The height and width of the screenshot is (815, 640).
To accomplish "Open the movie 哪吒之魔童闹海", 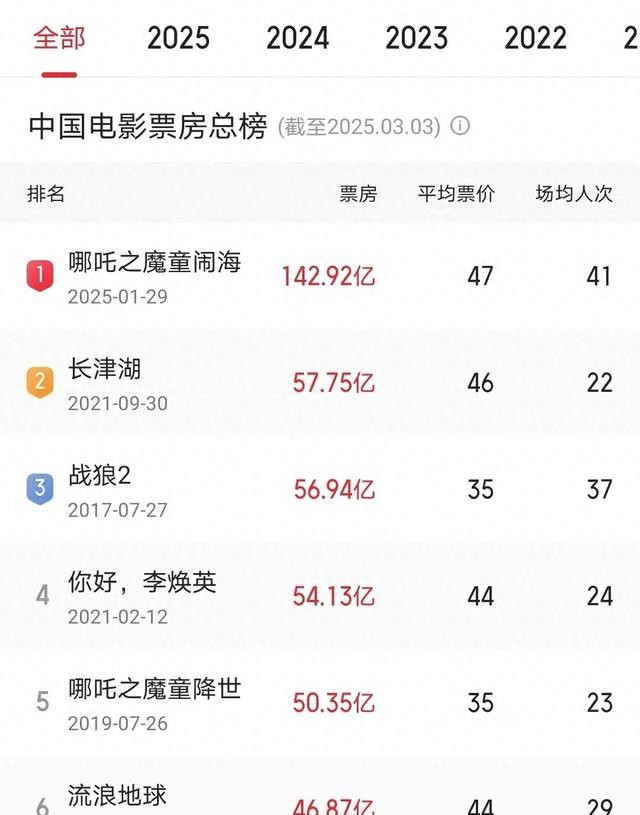I will 154,261.
